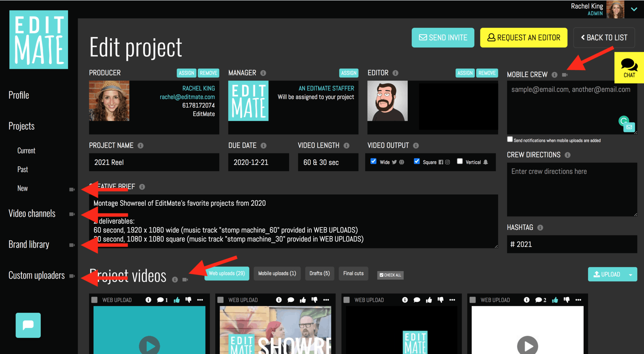The width and height of the screenshot is (644, 354).
Task: Open more options on fourth web upload card
Action: click(x=578, y=300)
